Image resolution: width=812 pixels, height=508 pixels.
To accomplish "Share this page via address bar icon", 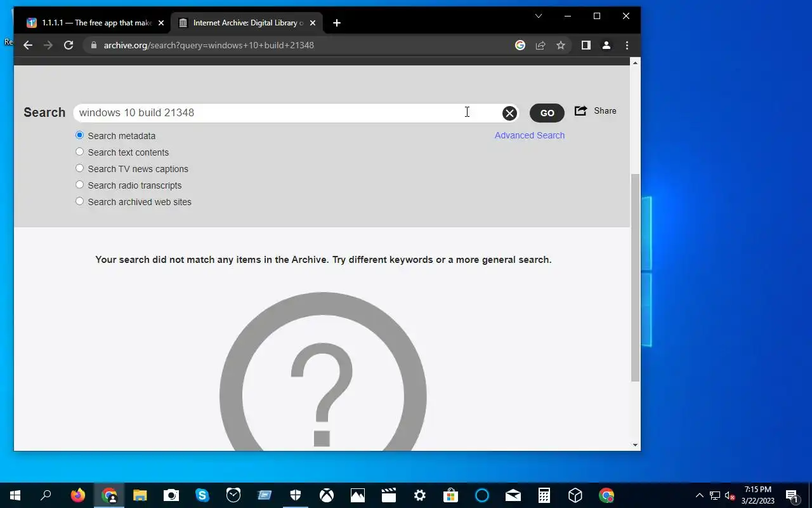I will click(540, 45).
